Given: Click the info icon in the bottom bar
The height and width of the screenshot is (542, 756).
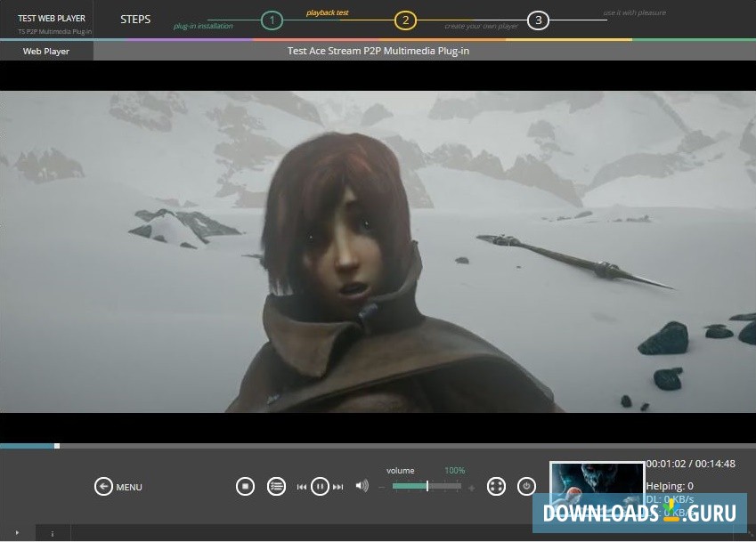Looking at the screenshot, I should (x=52, y=532).
